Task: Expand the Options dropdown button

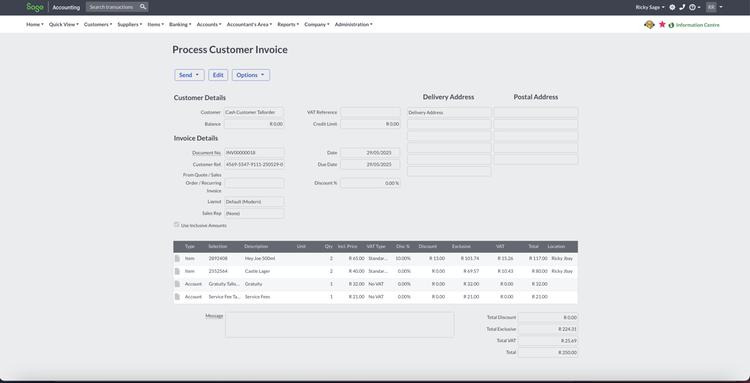Action: click(251, 75)
